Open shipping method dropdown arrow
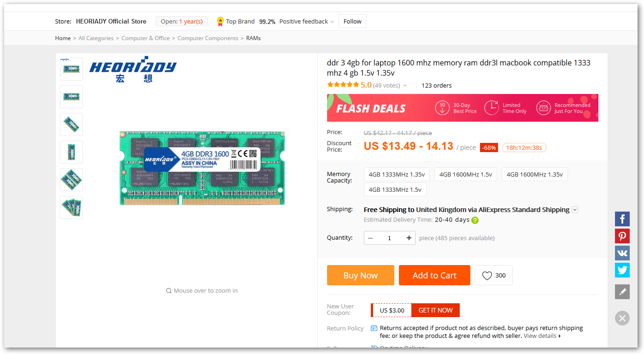Viewport: 644px width, 354px height. 575,210
